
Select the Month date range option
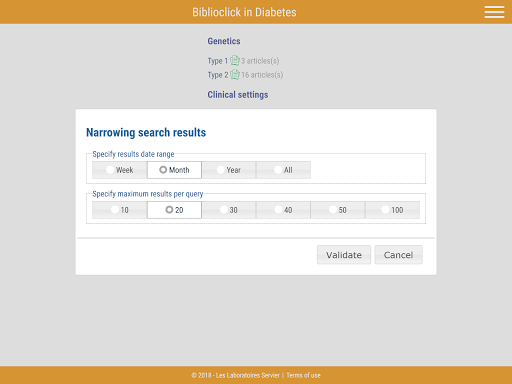pyautogui.click(x=174, y=170)
